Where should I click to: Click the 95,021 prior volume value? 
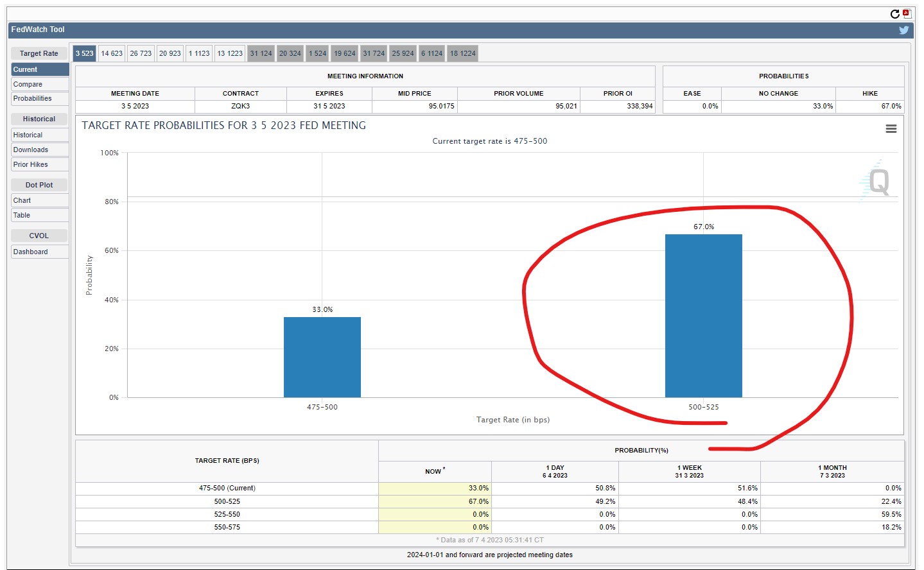tap(566, 107)
